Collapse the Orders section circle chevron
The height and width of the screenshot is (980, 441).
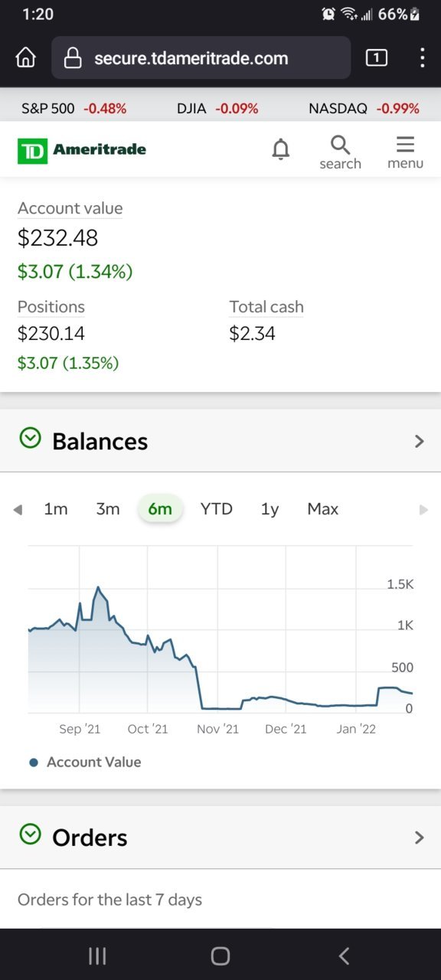pos(30,834)
